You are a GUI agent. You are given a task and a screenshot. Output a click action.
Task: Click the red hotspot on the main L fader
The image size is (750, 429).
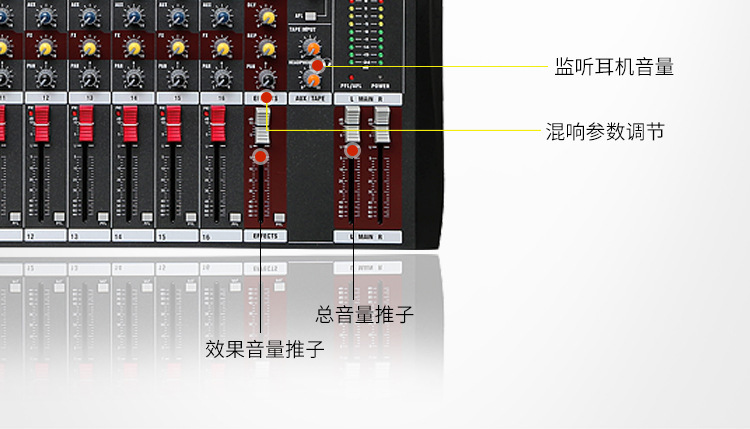[353, 151]
